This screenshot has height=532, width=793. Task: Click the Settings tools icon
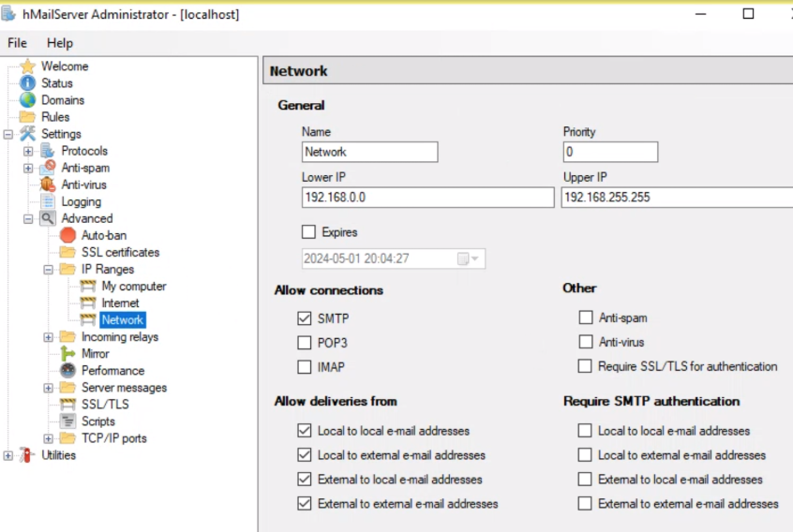coord(28,133)
